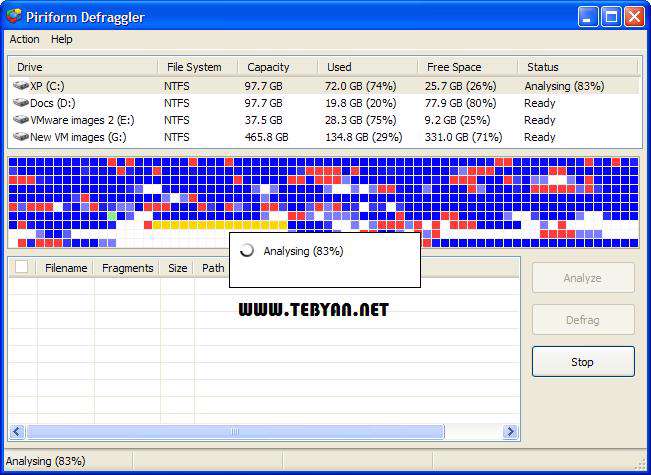Click the spinner in the Analysing popup
Viewport: 651px width, 475px height.
247,250
